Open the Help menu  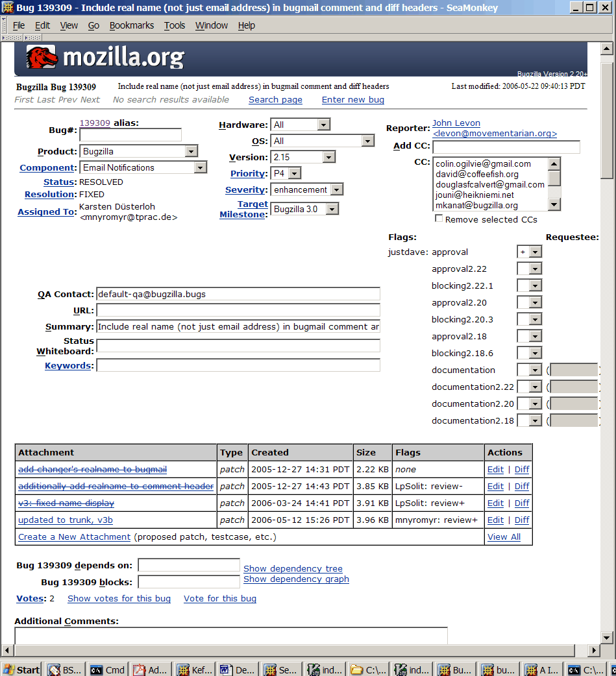[246, 25]
